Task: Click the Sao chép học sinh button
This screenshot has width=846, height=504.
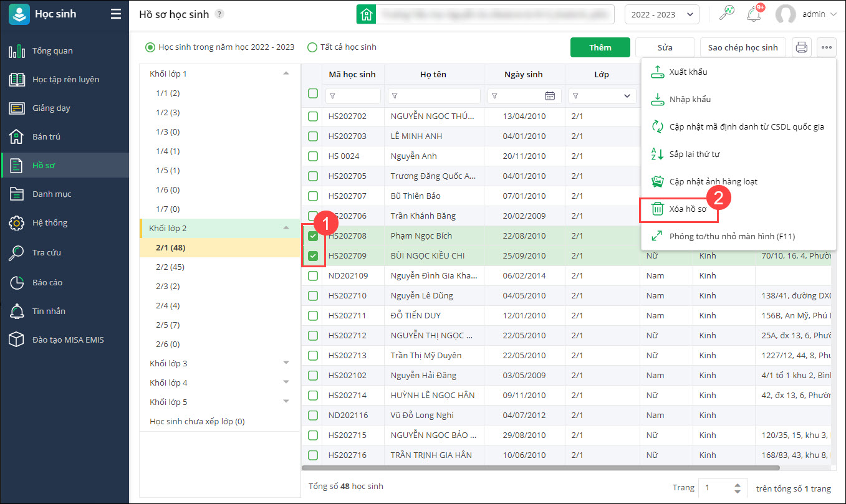Action: point(743,47)
